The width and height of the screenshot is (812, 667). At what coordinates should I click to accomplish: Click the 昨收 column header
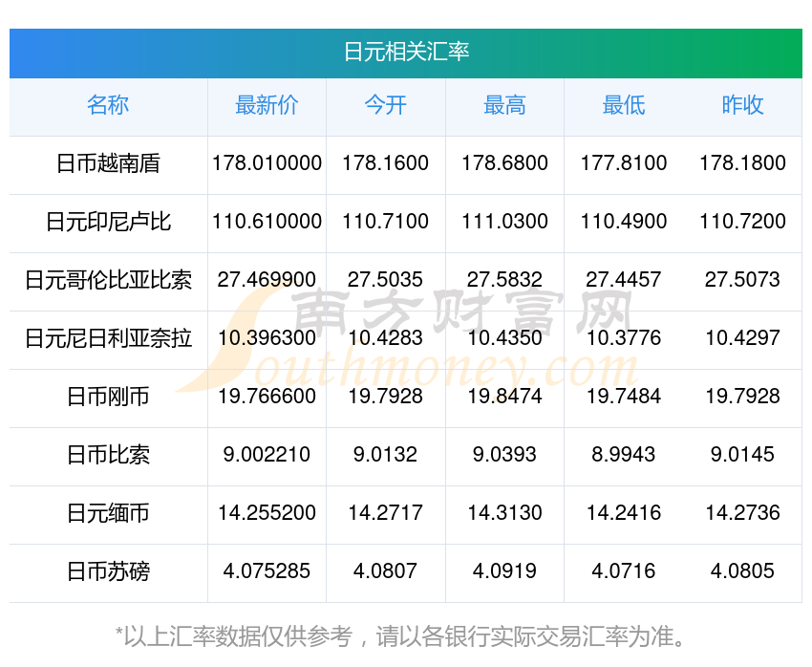tap(742, 105)
